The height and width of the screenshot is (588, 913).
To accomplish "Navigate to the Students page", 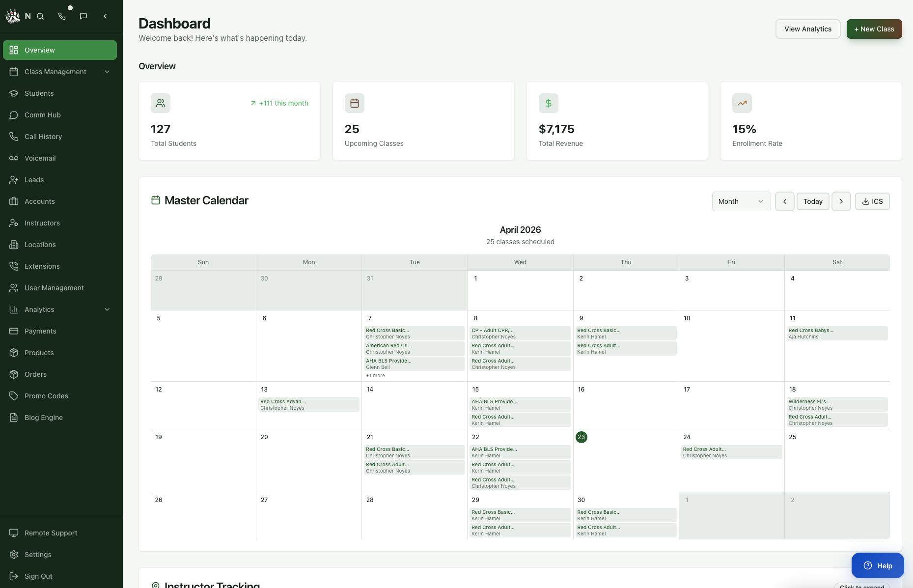I will (x=39, y=93).
